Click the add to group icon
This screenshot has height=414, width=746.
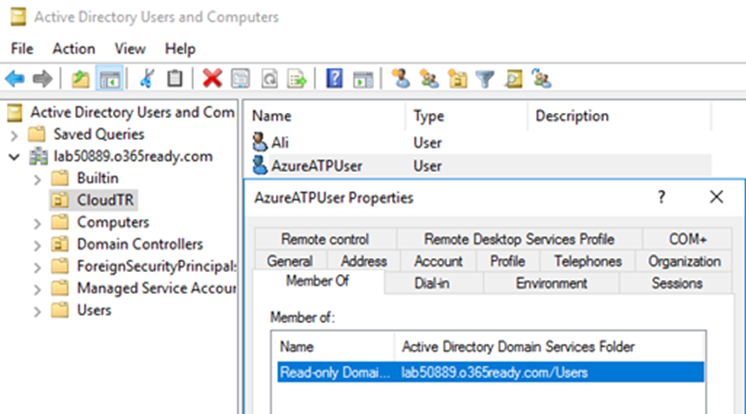[x=542, y=79]
